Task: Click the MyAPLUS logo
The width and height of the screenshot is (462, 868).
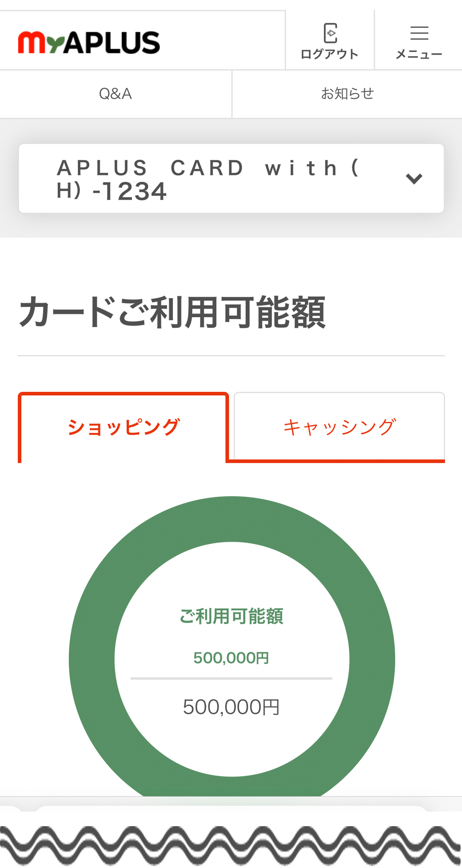Action: pyautogui.click(x=89, y=43)
